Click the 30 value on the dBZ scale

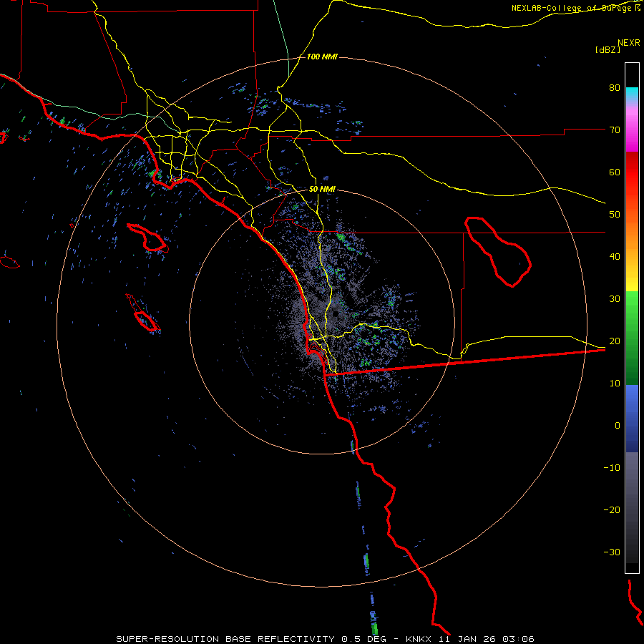(x=615, y=299)
